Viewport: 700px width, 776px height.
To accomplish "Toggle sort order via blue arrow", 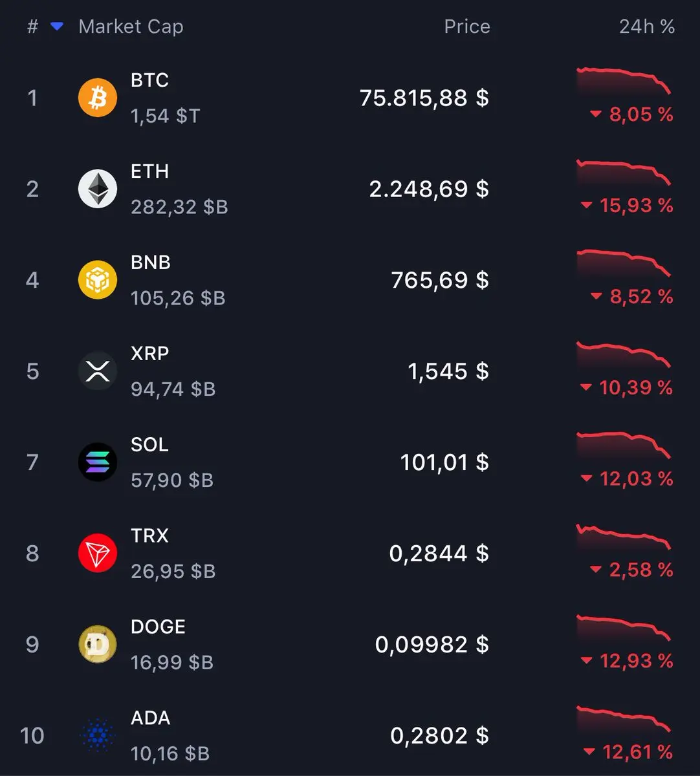I will [57, 27].
